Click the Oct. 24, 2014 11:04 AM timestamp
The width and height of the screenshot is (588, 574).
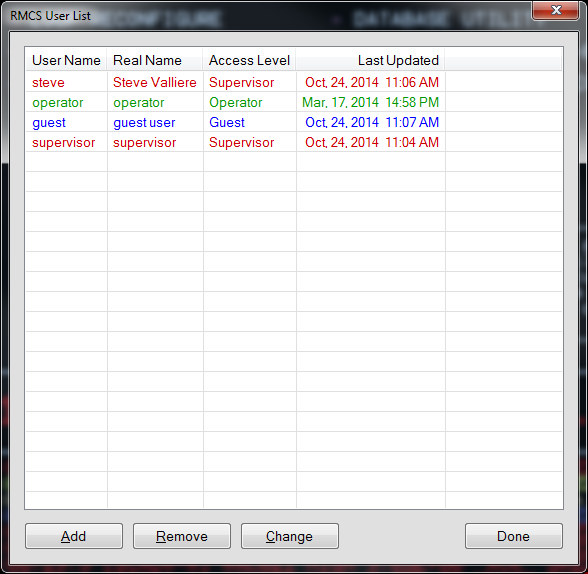pyautogui.click(x=372, y=142)
